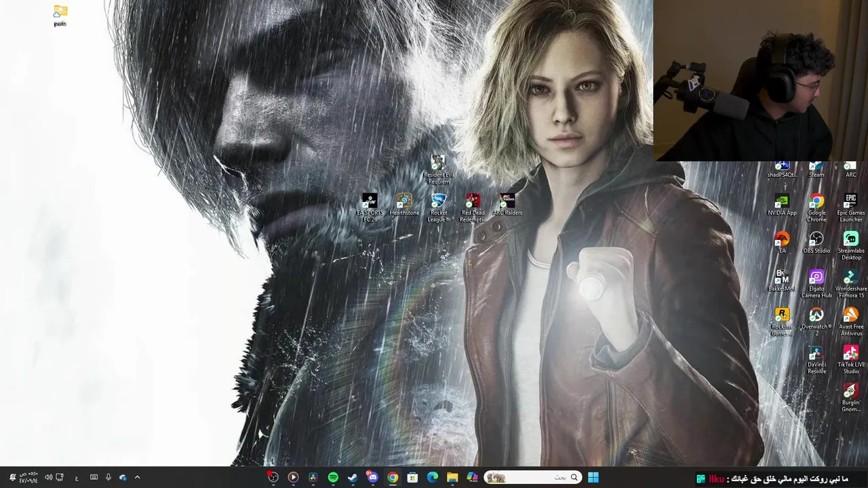Open the OneDrive tray icon
The image size is (868, 488).
[x=123, y=477]
